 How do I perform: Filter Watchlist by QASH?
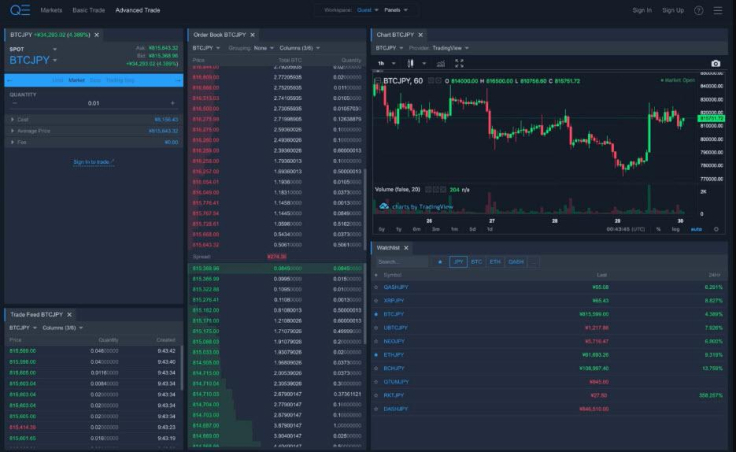516,262
